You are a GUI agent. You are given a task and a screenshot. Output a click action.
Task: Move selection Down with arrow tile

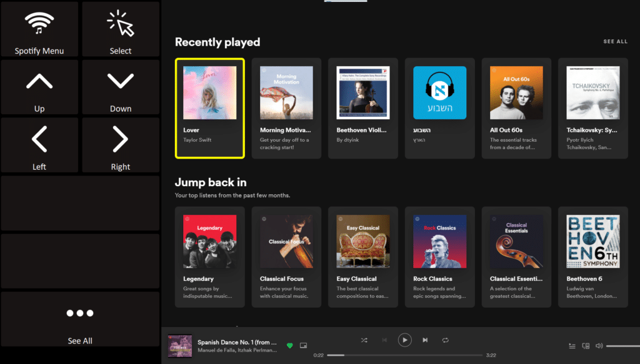click(x=121, y=87)
